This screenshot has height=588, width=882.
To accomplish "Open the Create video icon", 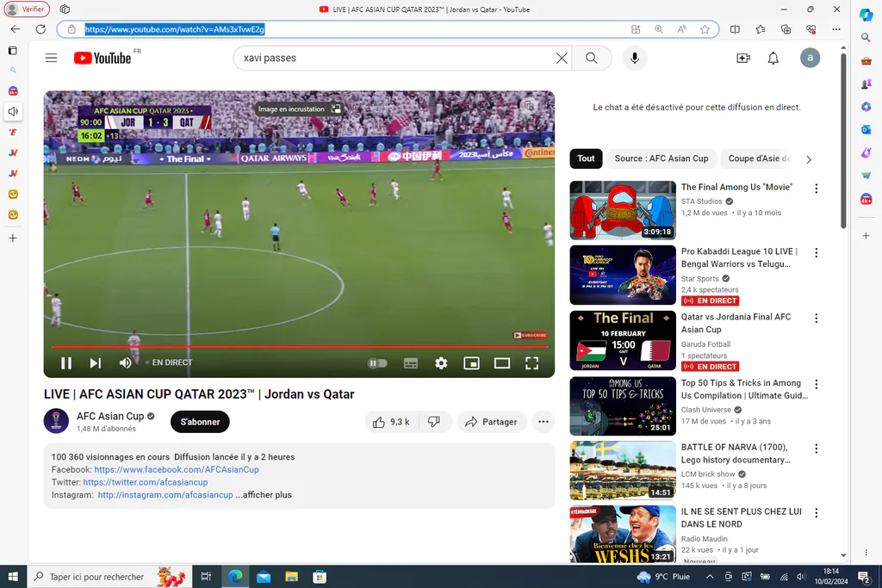I will [743, 58].
